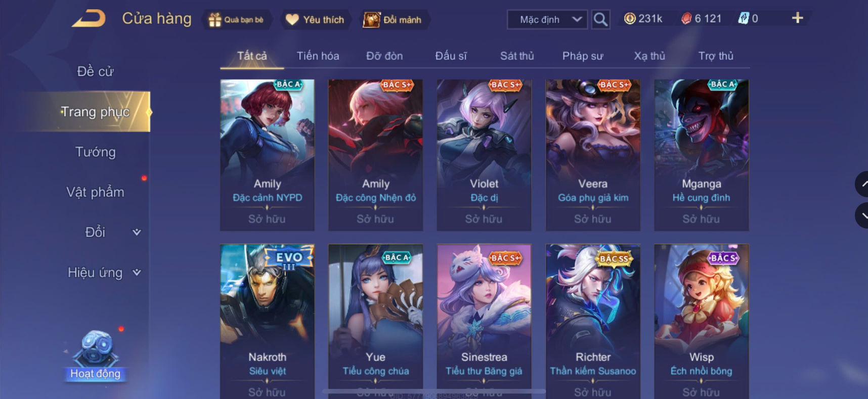Open Vật phẩm in the sidebar
868x399 pixels.
point(96,192)
